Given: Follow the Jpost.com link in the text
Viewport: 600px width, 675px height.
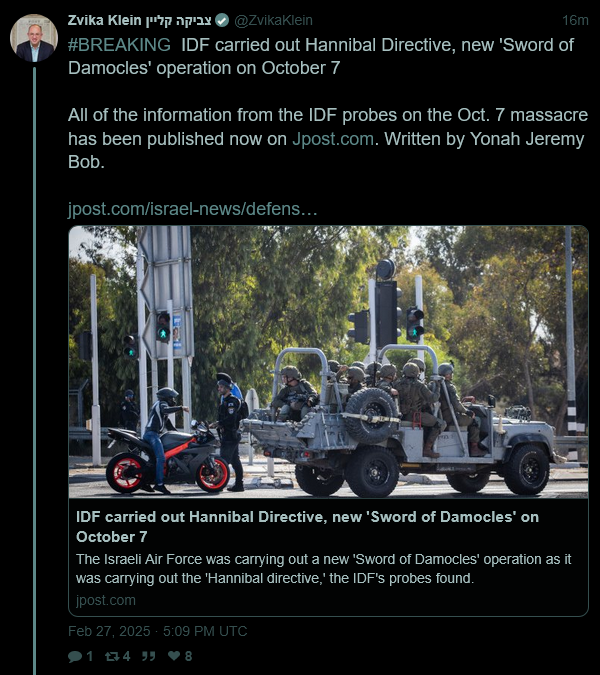Looking at the screenshot, I should pyautogui.click(x=333, y=139).
